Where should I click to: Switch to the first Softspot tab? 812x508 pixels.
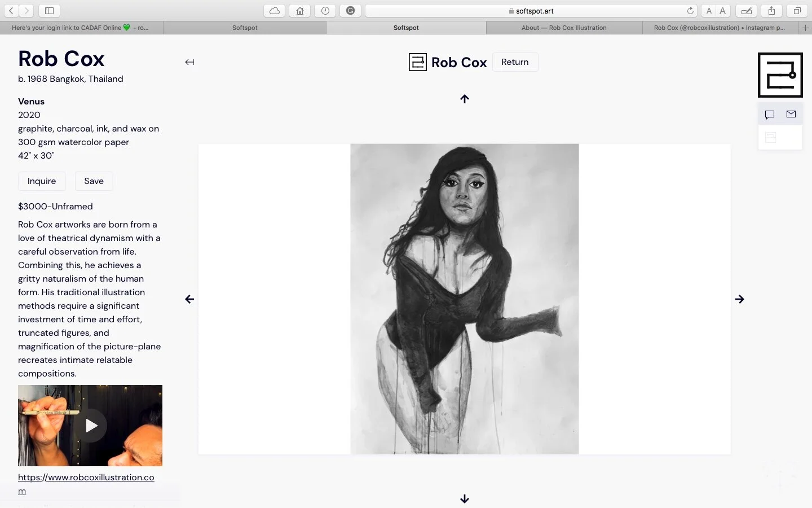[x=245, y=28]
